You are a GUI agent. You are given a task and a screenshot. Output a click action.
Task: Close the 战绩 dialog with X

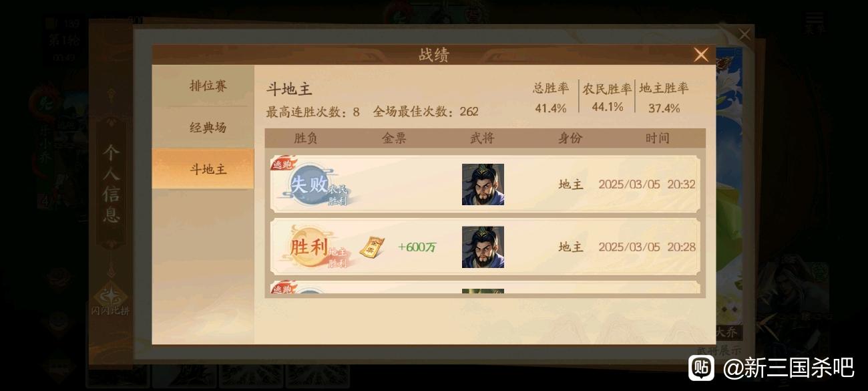click(700, 55)
